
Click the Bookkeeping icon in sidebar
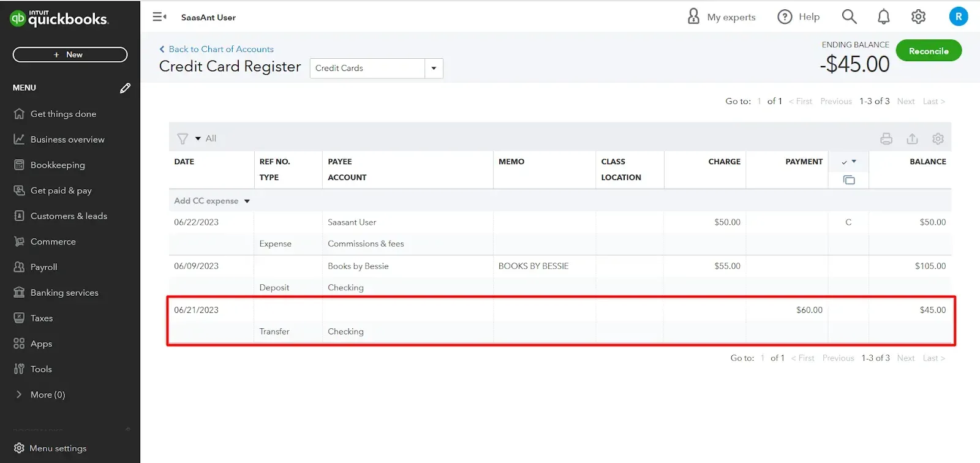(x=19, y=165)
